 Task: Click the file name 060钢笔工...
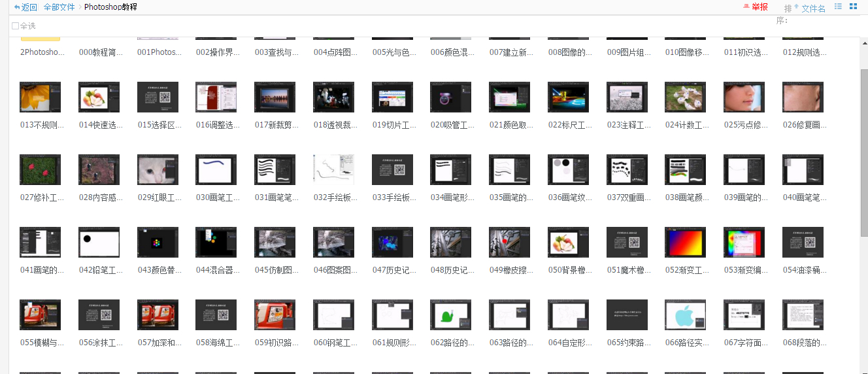(335, 343)
